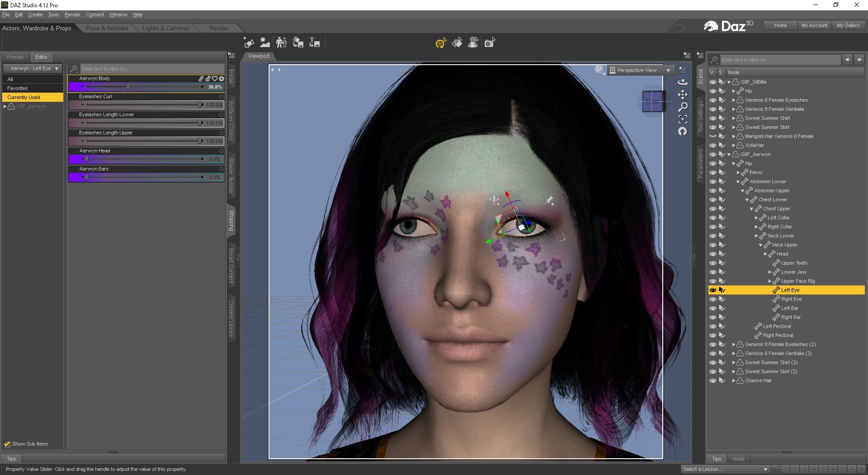Click the My Gallery button
The image size is (868, 475).
click(848, 25)
